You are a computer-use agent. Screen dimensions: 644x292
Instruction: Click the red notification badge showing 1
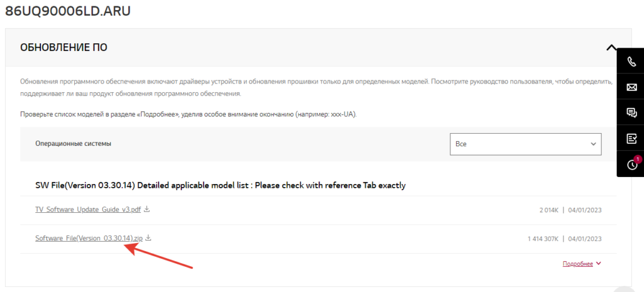point(637,159)
